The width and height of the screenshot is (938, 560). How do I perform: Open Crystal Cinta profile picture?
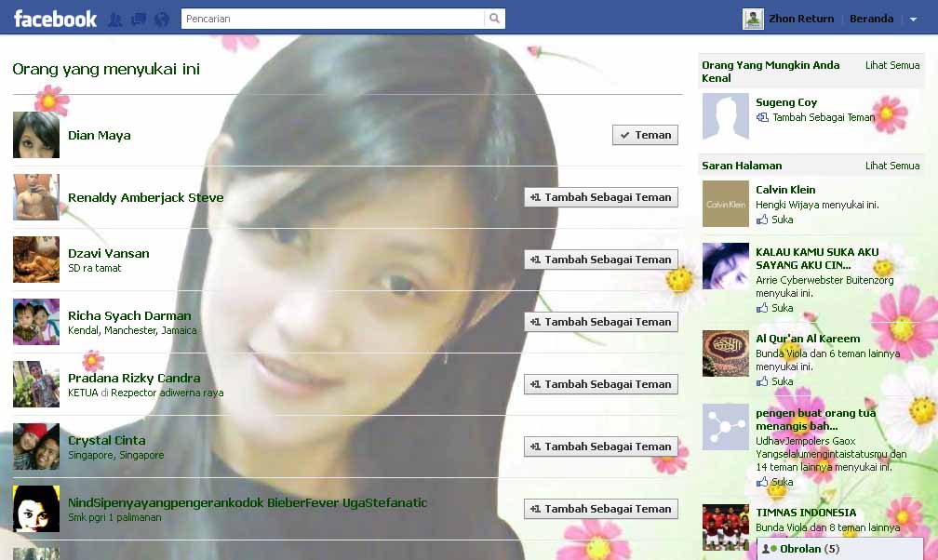click(36, 446)
